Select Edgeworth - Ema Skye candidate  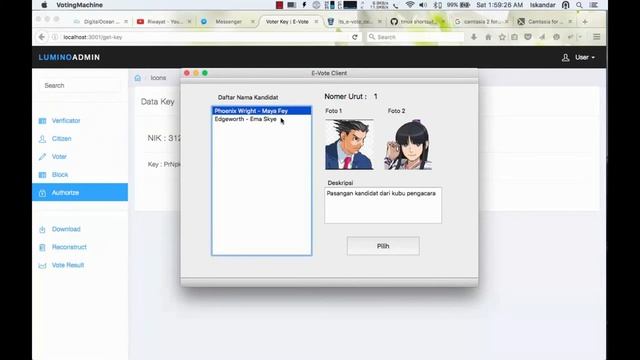point(261,119)
